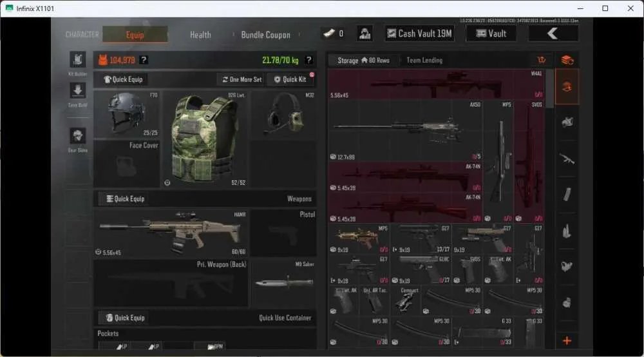Open Cash Vault 19M
Screen dimensions: 644x357
[x=420, y=34]
